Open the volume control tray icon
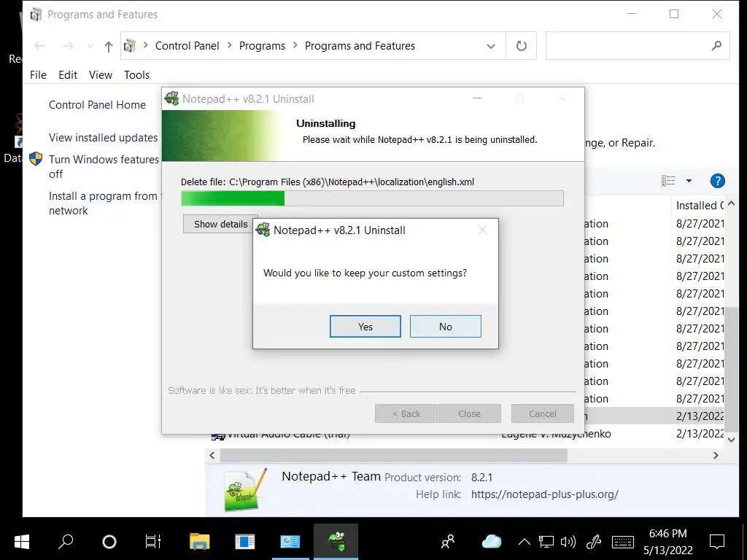747x560 pixels. (568, 542)
